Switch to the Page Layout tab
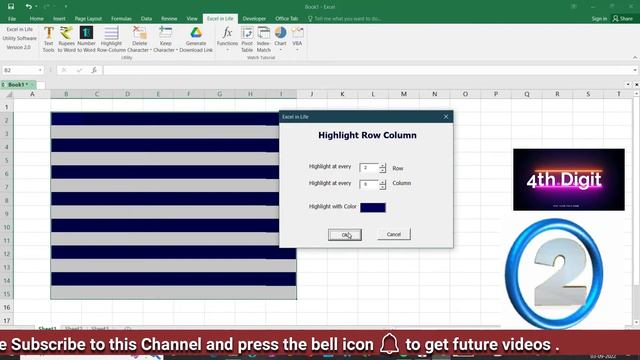Viewport: 640px width, 360px height. click(x=88, y=19)
